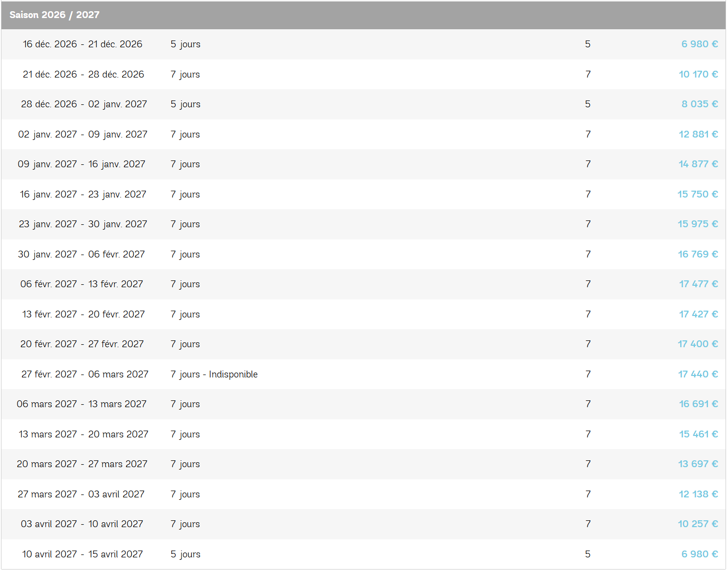Choose the 15 750 € price link

[x=698, y=195]
